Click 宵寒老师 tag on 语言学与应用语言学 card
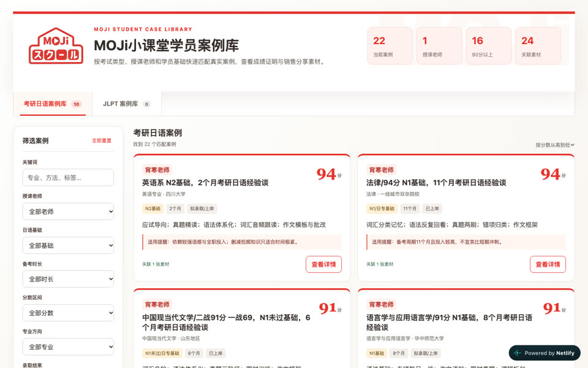This screenshot has width=588, height=368. pos(382,305)
